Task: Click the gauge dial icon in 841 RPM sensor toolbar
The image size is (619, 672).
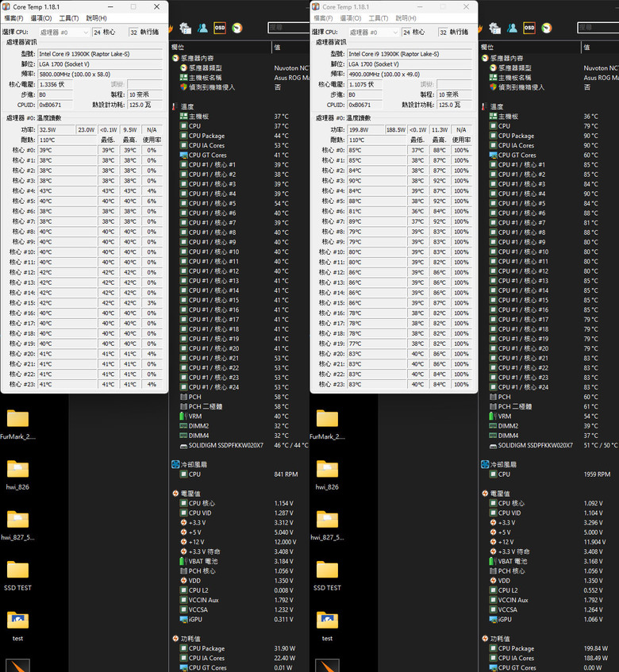Action: [x=237, y=28]
